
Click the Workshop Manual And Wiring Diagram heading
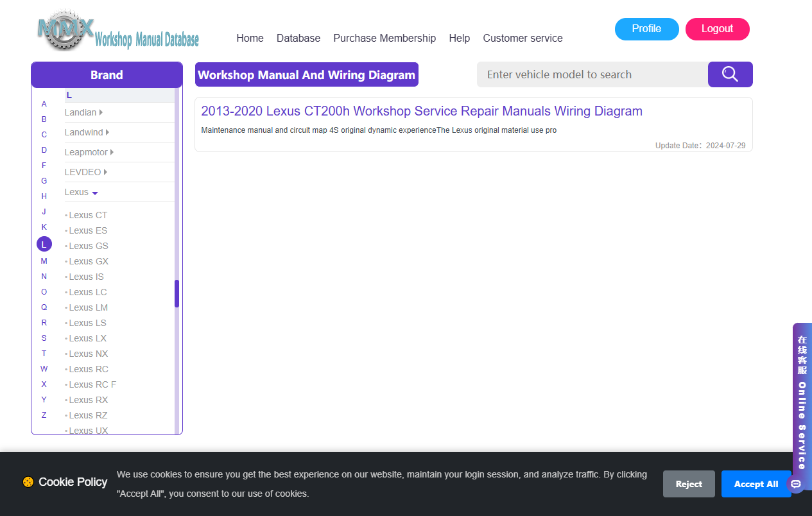(x=307, y=74)
